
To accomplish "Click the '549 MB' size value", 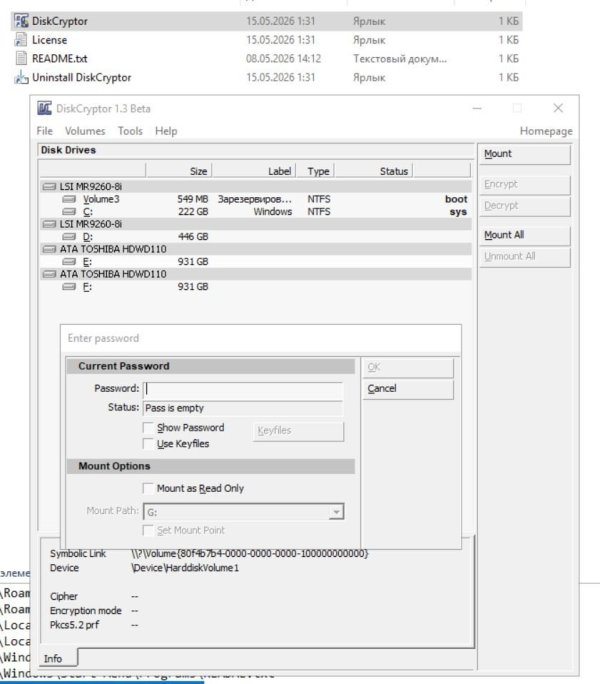I will 192,199.
